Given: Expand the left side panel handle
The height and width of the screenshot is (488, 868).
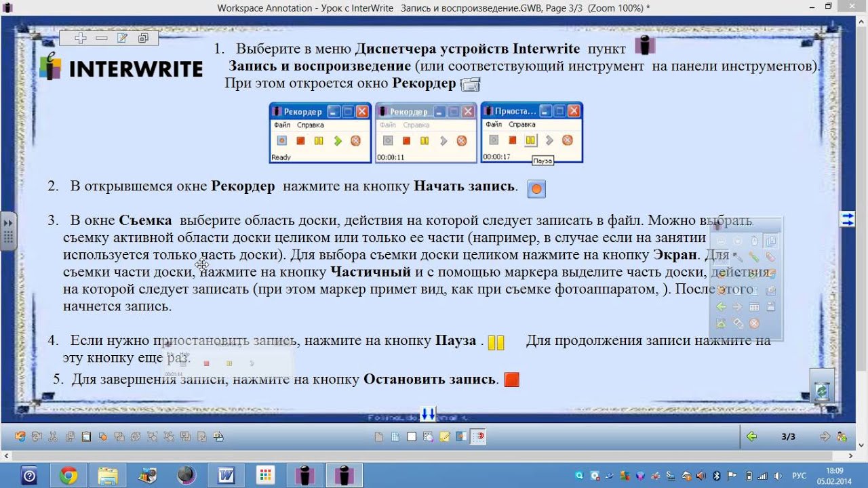Looking at the screenshot, I should [8, 230].
